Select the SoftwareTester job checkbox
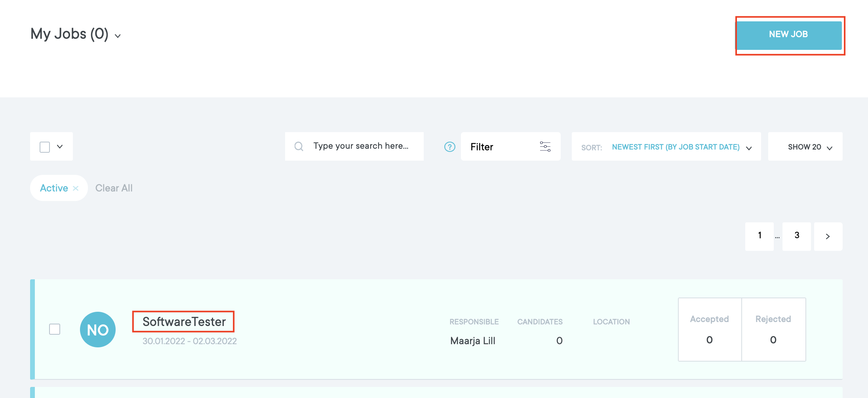 (x=55, y=329)
